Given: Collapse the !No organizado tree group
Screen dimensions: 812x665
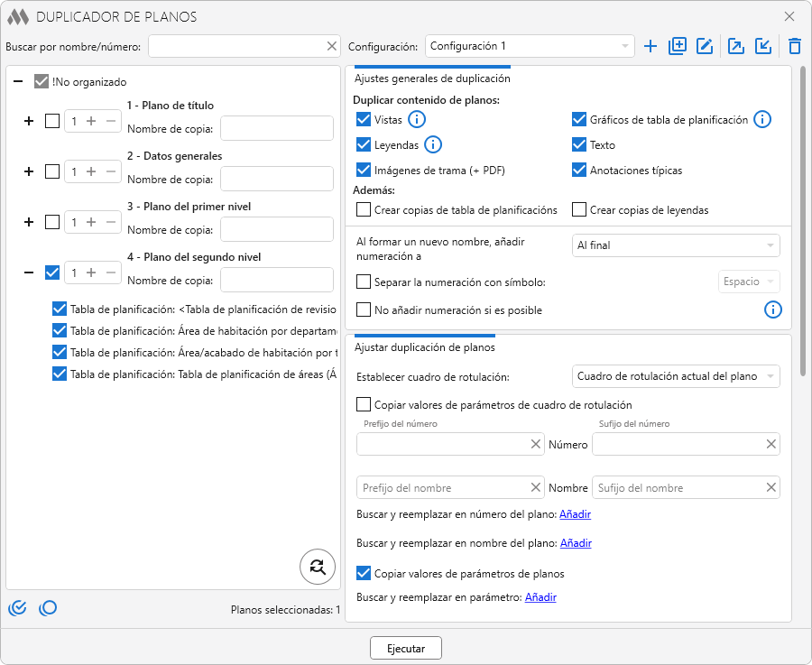Looking at the screenshot, I should (x=18, y=82).
